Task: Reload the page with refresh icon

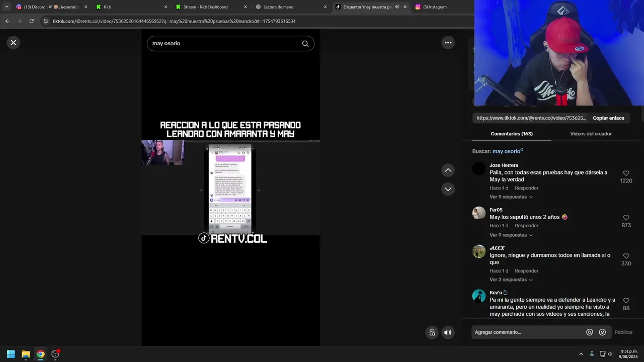Action: coord(31,21)
